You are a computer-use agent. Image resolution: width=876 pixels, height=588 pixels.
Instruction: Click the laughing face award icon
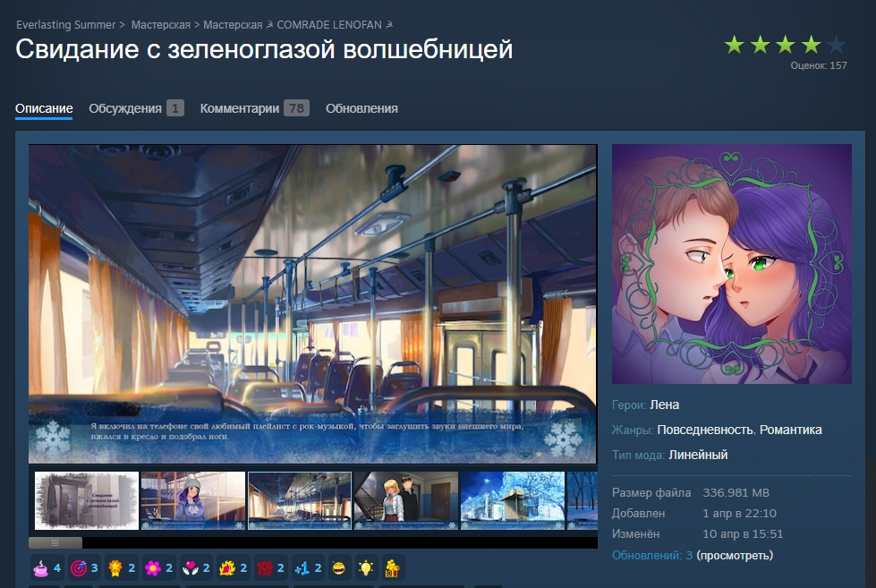tap(338, 568)
